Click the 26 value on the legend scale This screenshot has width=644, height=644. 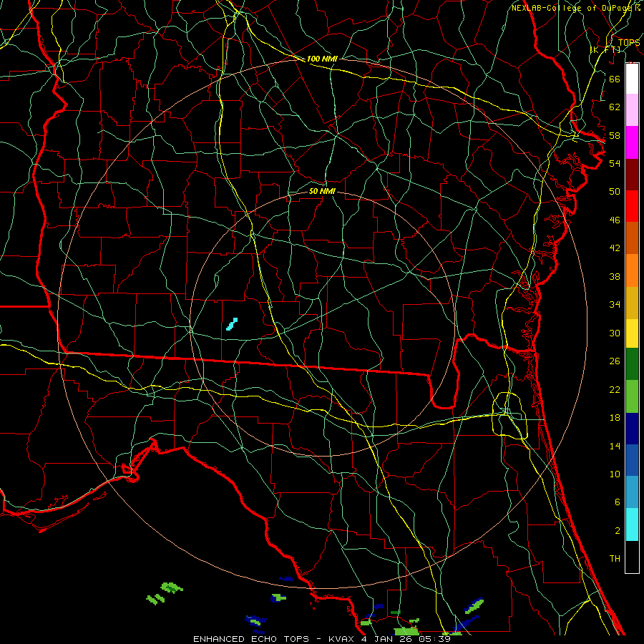[x=615, y=361]
